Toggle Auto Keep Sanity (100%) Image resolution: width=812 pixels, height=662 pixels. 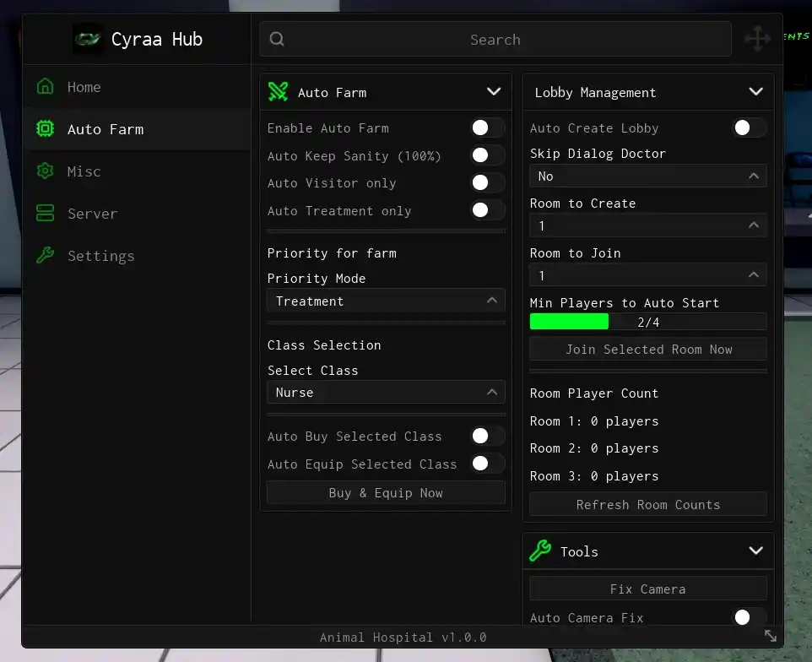(x=487, y=155)
